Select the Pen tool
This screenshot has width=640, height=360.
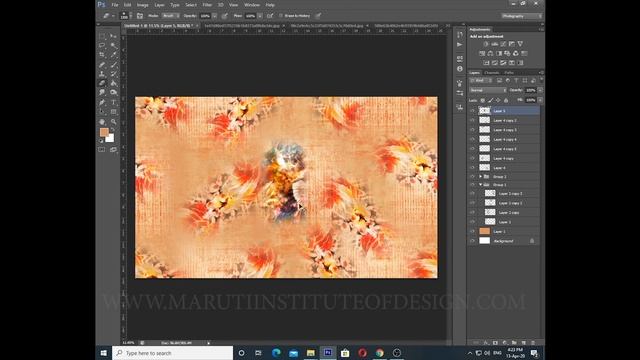102,102
